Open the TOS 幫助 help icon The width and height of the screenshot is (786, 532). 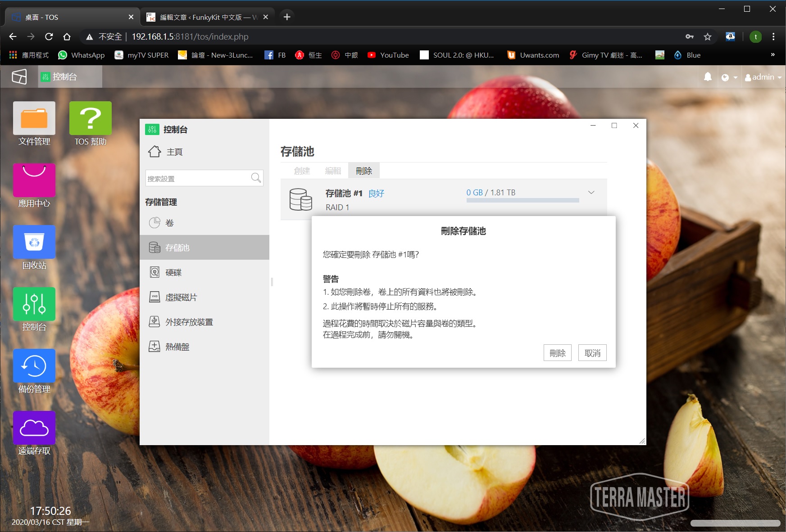coord(91,118)
